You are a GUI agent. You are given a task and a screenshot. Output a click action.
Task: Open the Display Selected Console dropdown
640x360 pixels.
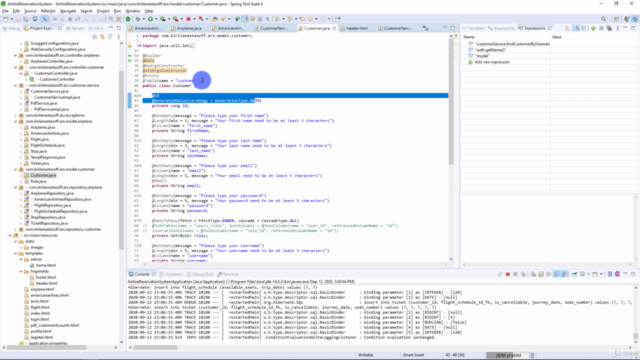point(589,274)
